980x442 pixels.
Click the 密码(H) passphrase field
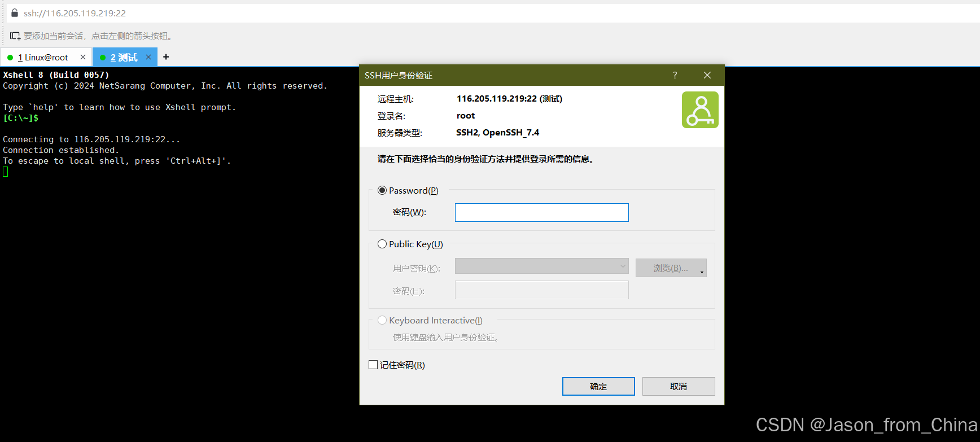[541, 290]
